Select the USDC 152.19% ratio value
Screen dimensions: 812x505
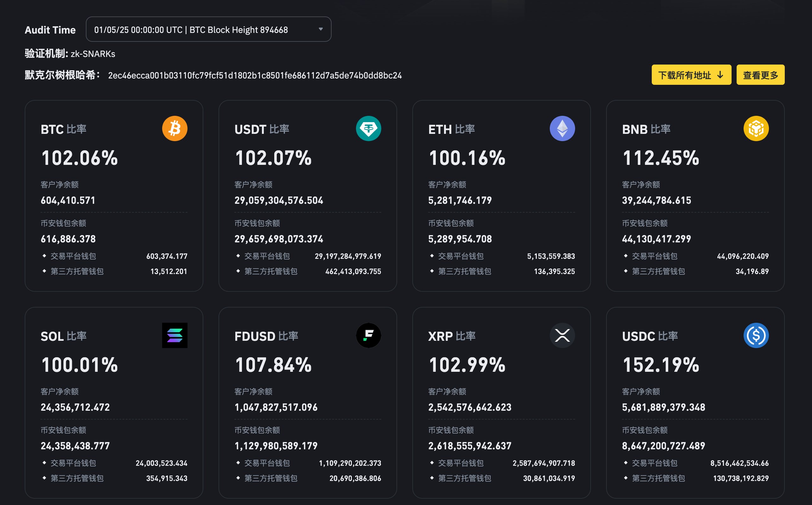coord(661,365)
